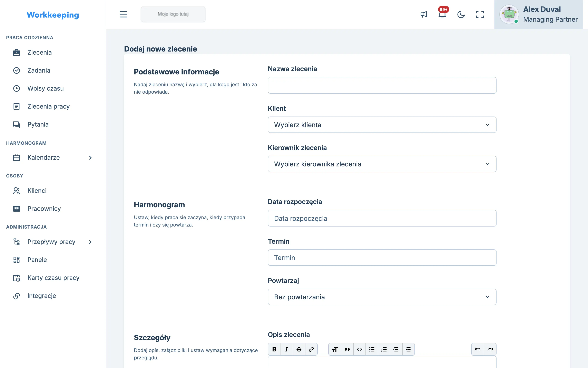588x368 pixels.
Task: Insert a block quote
Action: coord(347,349)
